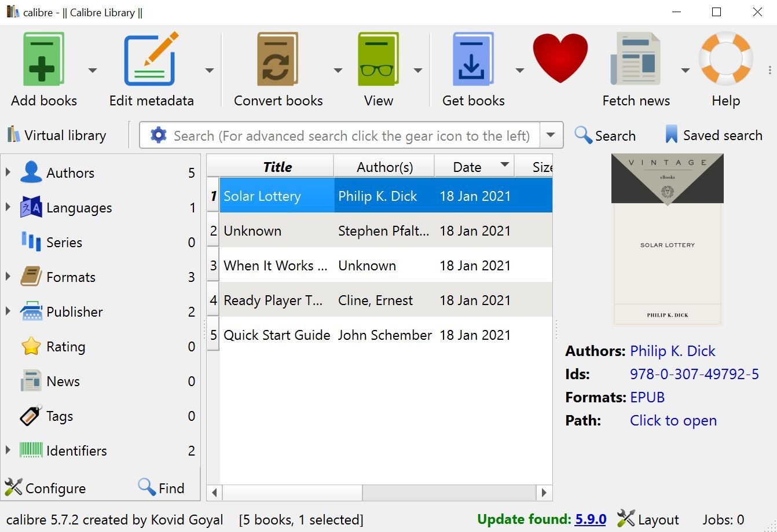Image resolution: width=777 pixels, height=532 pixels.
Task: Open Convert books dropdown arrow
Action: 338,70
